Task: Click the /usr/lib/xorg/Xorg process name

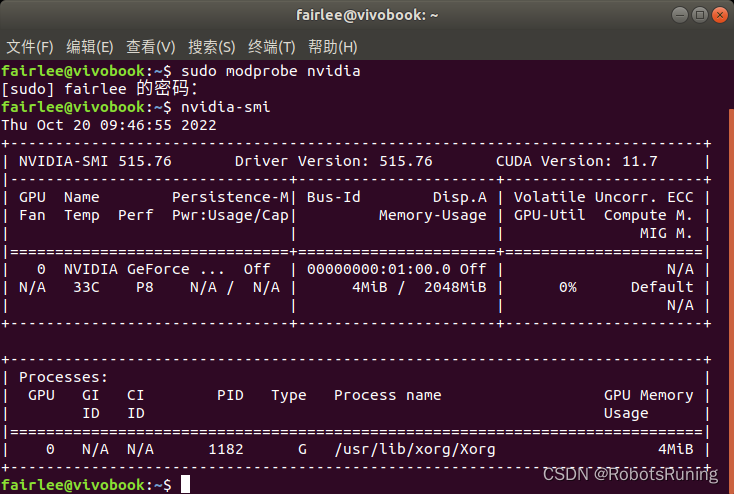Action: [x=414, y=449]
